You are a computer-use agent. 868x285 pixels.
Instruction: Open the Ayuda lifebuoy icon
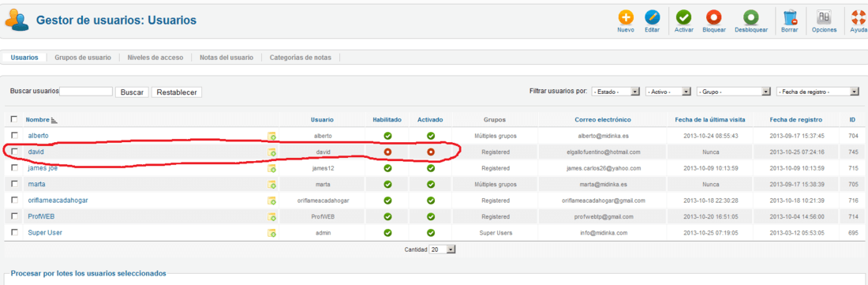click(x=859, y=17)
